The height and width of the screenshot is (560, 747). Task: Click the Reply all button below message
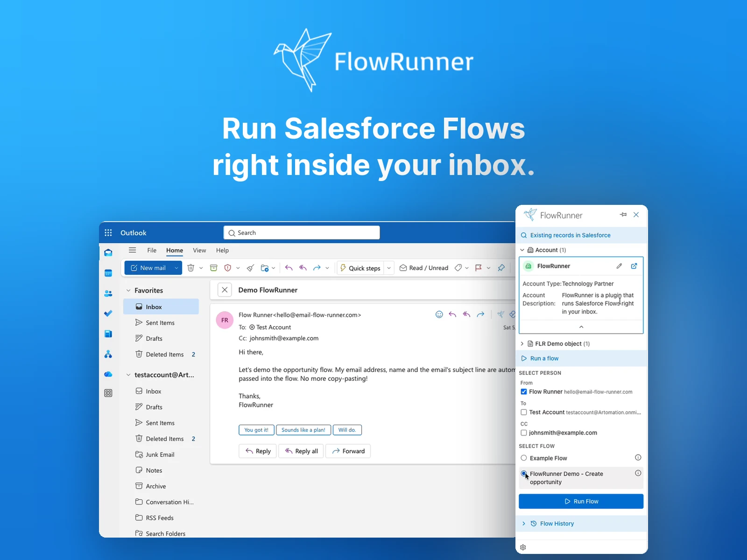click(x=301, y=451)
